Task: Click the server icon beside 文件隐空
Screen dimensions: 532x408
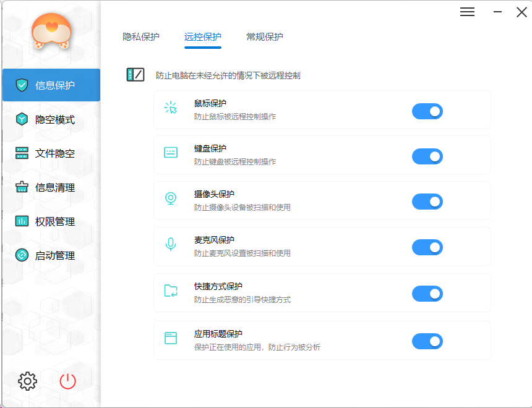Action: pyautogui.click(x=22, y=153)
